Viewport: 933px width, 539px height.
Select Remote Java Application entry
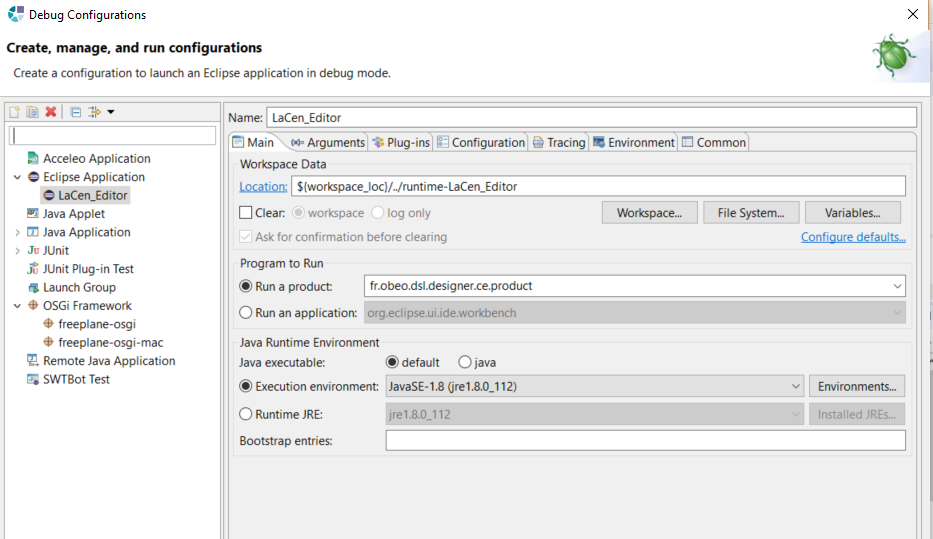click(109, 361)
